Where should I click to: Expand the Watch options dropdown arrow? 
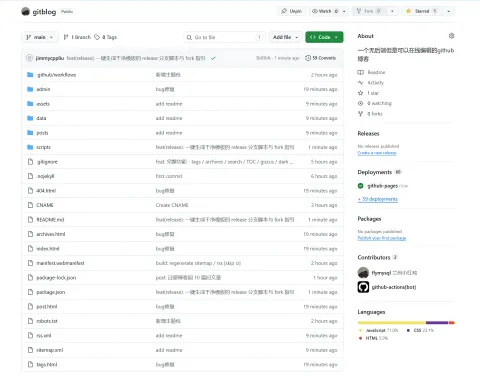pos(344,11)
